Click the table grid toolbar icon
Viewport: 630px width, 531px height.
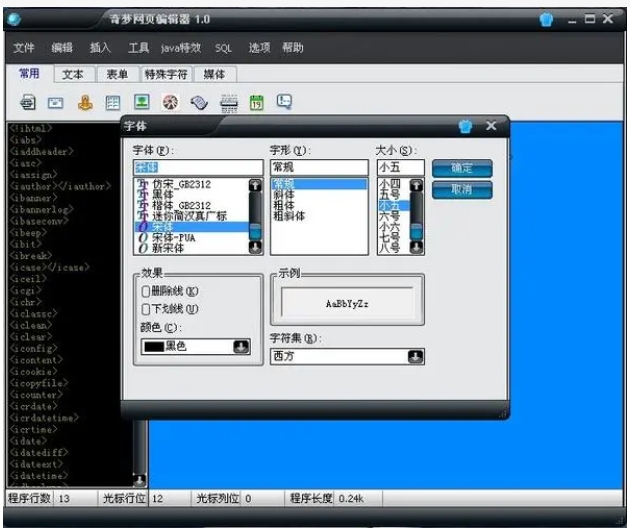point(113,102)
